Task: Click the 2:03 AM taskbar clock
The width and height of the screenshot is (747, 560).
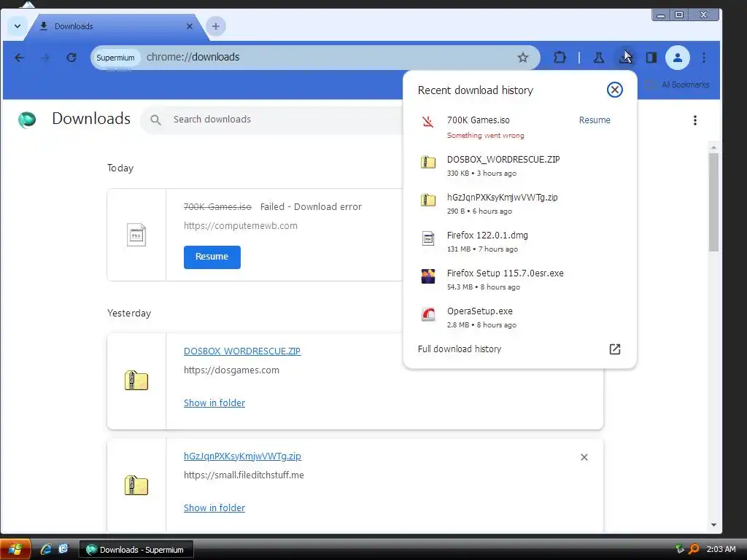Action: [x=721, y=549]
